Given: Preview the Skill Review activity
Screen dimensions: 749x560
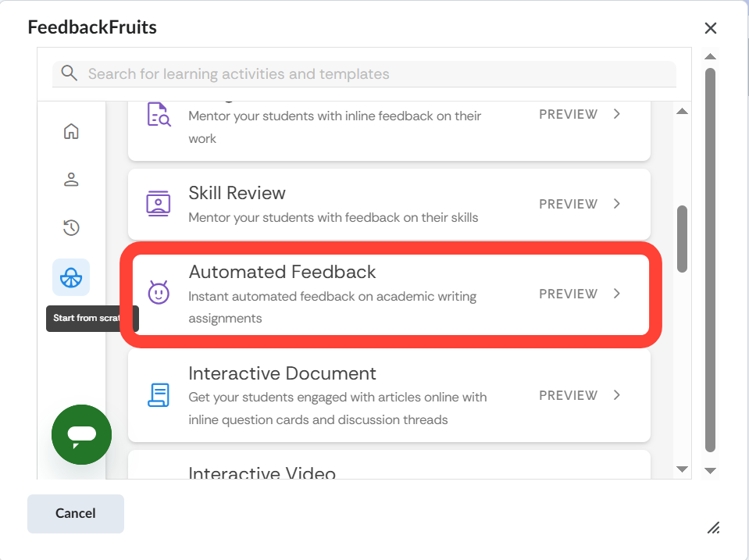Looking at the screenshot, I should pyautogui.click(x=568, y=204).
